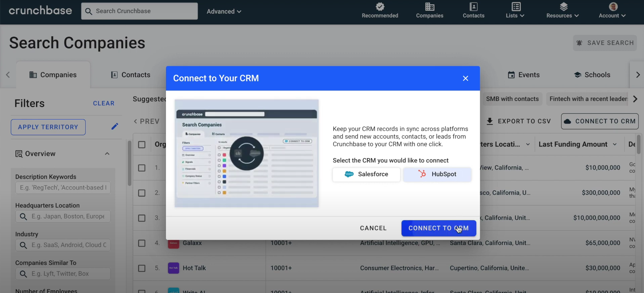Select Salesforce as the CRM
The height and width of the screenshot is (293, 644).
[x=367, y=174]
